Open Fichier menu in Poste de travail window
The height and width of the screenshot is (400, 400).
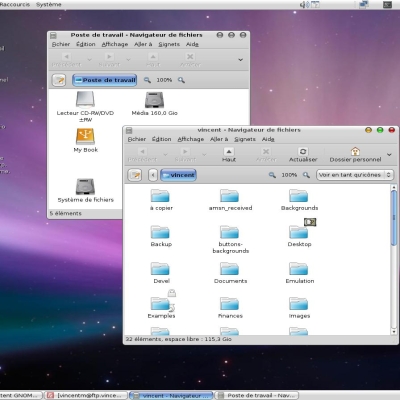coord(61,44)
